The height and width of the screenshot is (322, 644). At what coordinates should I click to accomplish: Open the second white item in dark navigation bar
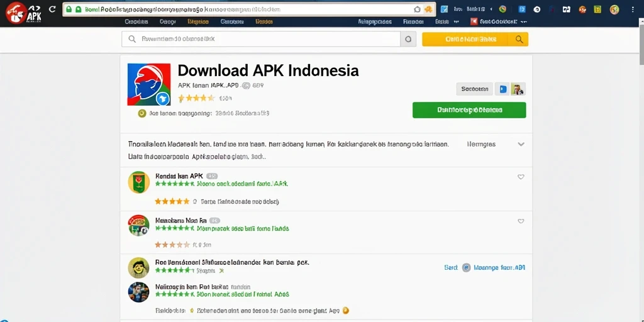[x=167, y=22]
